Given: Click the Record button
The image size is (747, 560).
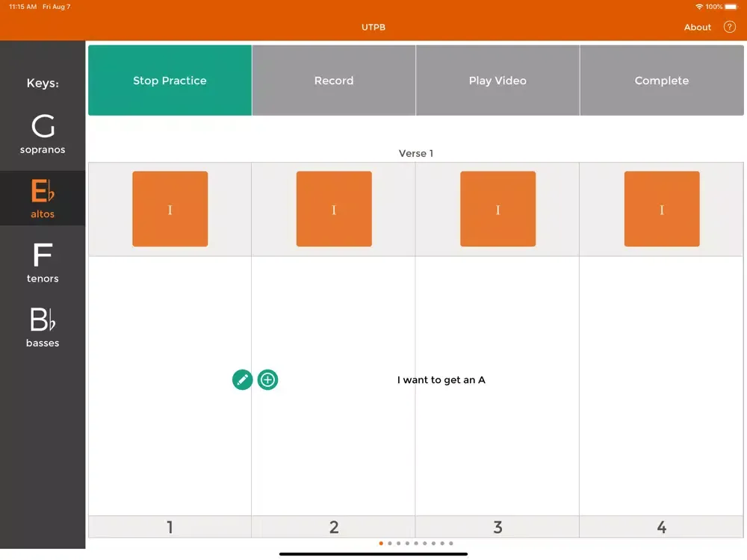Looking at the screenshot, I should pos(333,81).
